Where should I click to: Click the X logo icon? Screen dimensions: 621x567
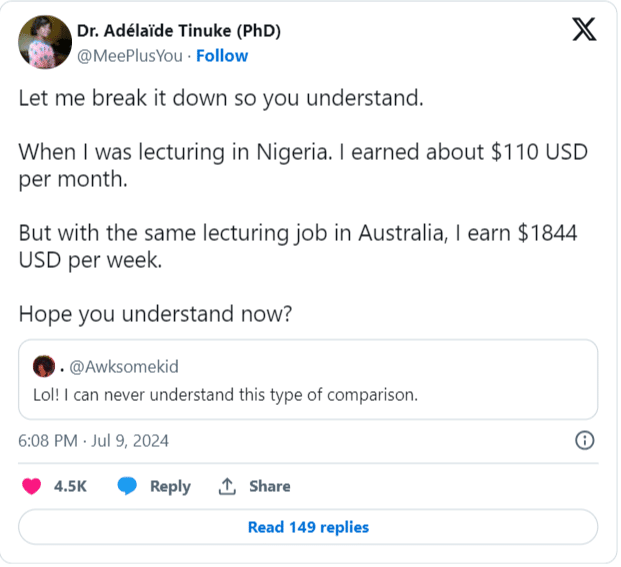point(584,31)
